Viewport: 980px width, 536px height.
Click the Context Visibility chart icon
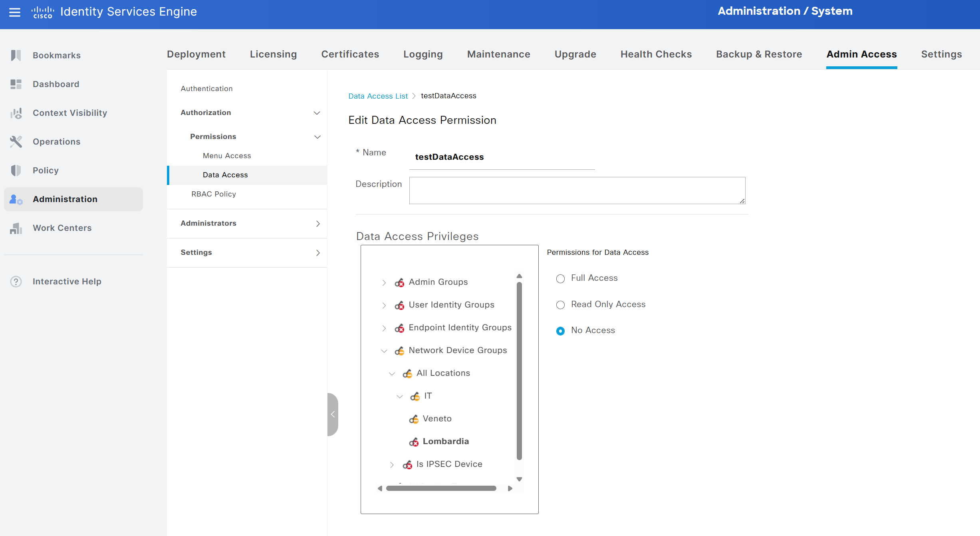tap(16, 113)
